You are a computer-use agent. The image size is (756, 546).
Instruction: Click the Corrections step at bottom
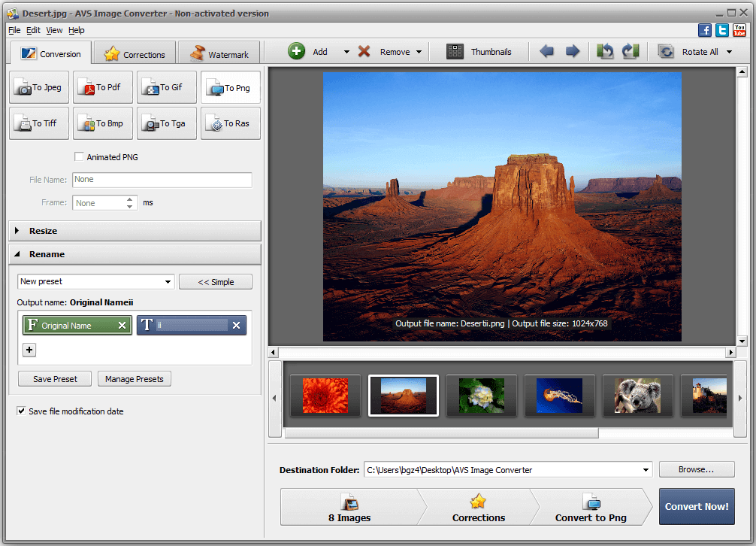click(x=478, y=507)
